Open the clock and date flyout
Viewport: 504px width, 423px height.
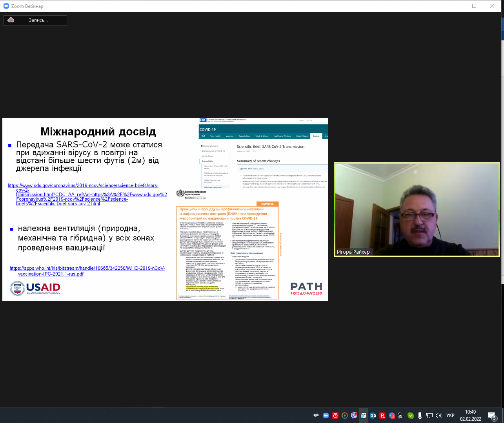pos(470,416)
